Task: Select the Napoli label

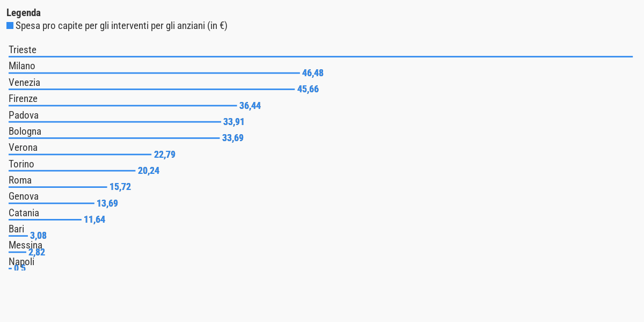Action: click(21, 262)
